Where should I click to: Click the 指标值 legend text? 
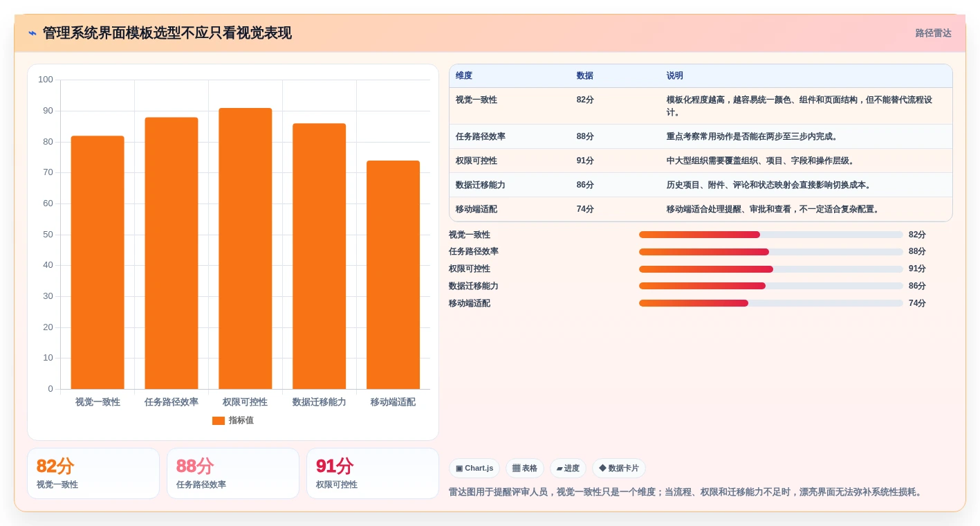point(241,420)
